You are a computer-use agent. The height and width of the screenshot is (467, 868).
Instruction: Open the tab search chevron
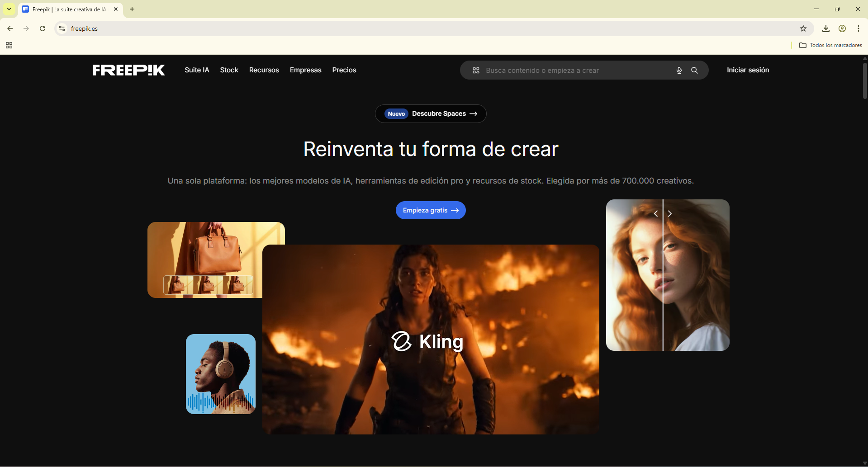coord(9,9)
